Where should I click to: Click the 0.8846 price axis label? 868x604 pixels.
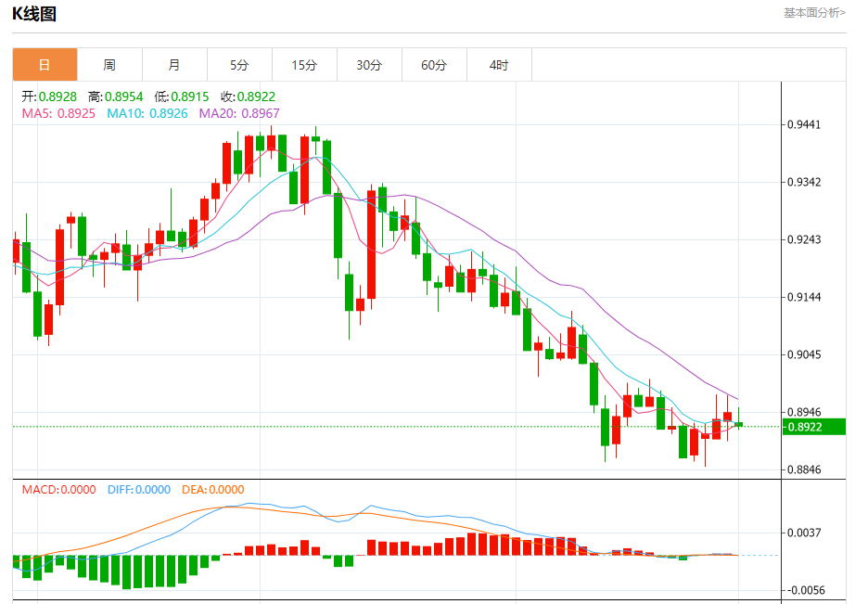pos(804,470)
